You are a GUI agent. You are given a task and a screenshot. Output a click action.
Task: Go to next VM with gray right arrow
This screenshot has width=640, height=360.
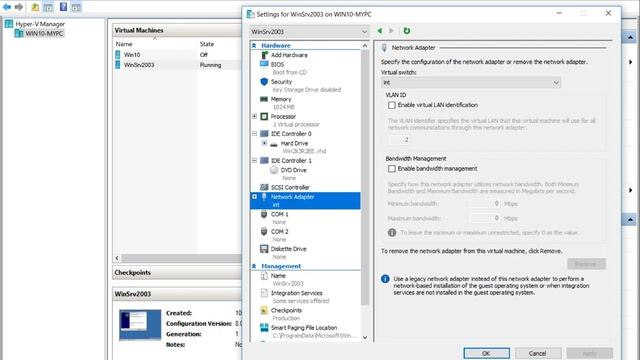(391, 31)
